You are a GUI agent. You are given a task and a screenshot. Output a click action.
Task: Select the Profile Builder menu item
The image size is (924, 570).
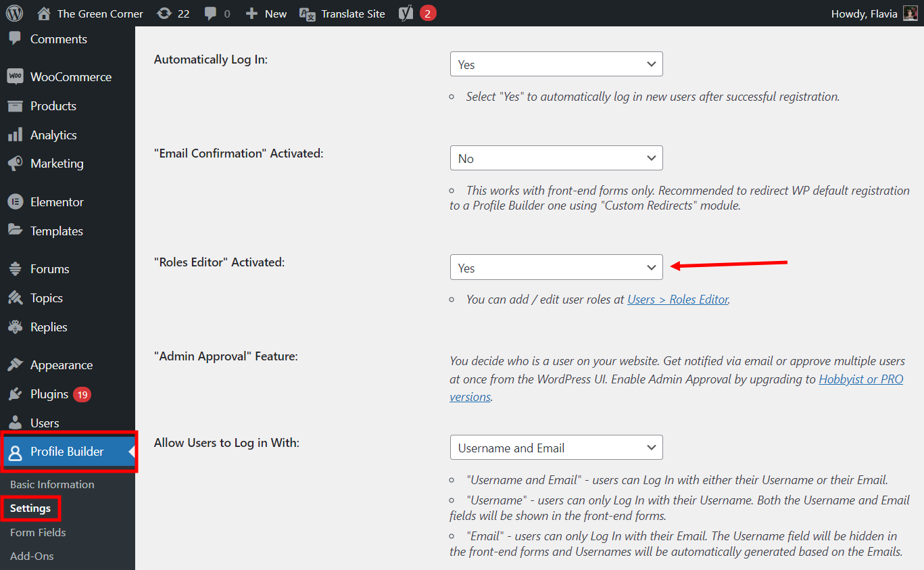[68, 452]
